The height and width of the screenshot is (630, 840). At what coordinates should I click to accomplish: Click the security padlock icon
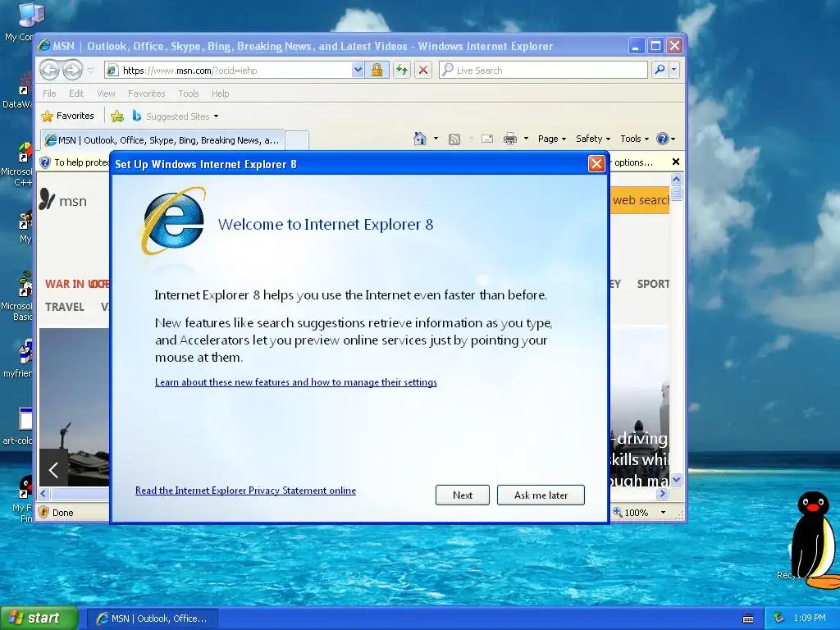377,71
